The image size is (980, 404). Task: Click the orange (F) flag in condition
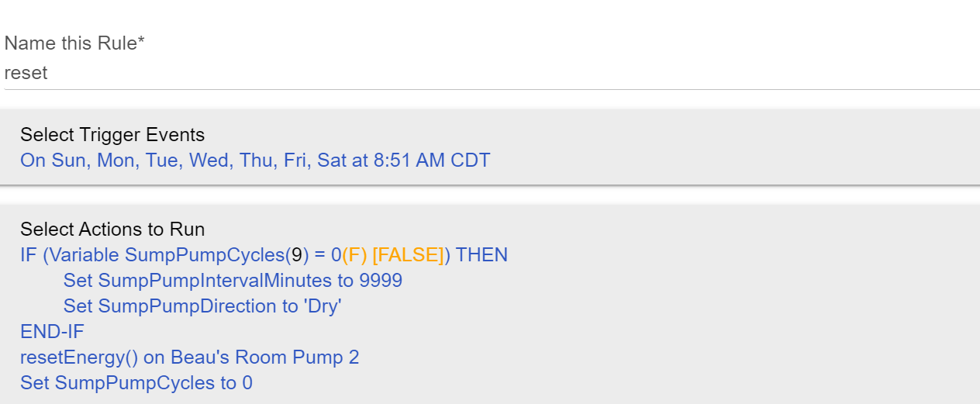point(354,255)
